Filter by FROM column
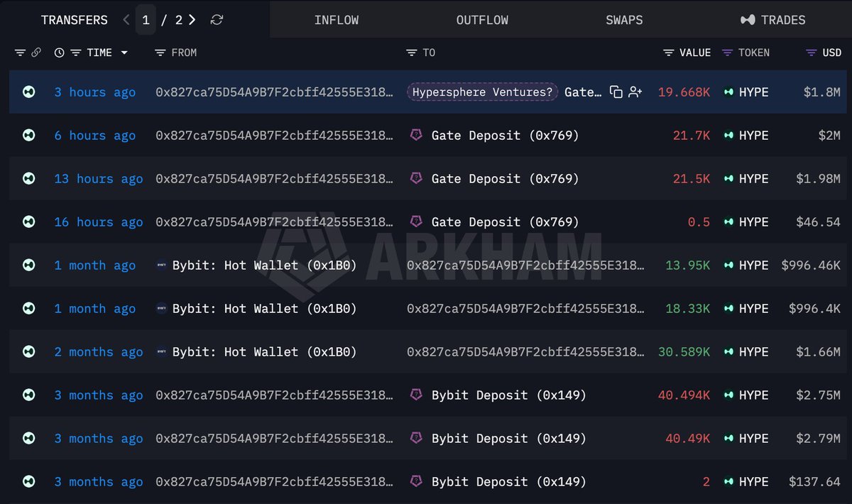852x504 pixels. click(160, 53)
